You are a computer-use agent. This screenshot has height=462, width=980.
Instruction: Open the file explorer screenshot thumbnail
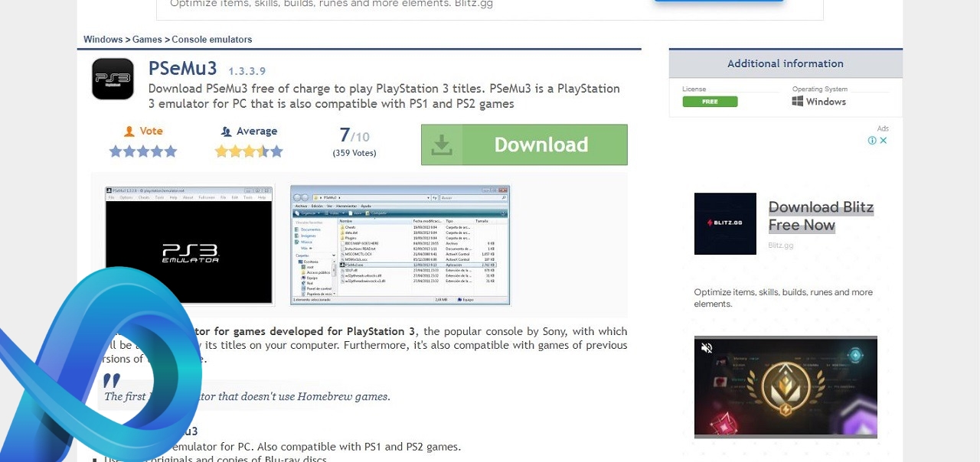point(400,245)
